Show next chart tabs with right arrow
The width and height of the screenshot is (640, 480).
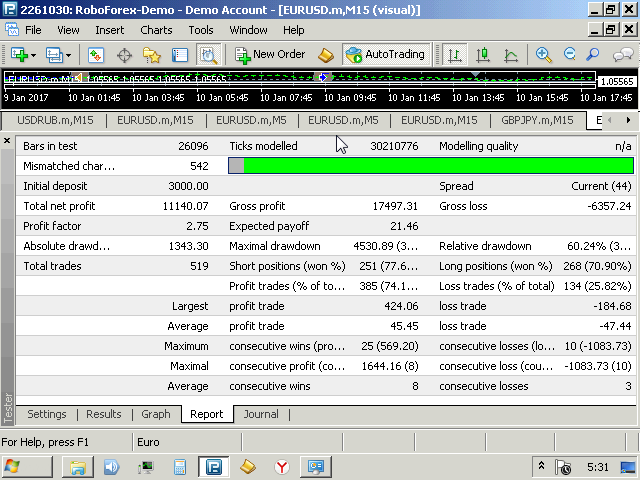[x=628, y=120]
